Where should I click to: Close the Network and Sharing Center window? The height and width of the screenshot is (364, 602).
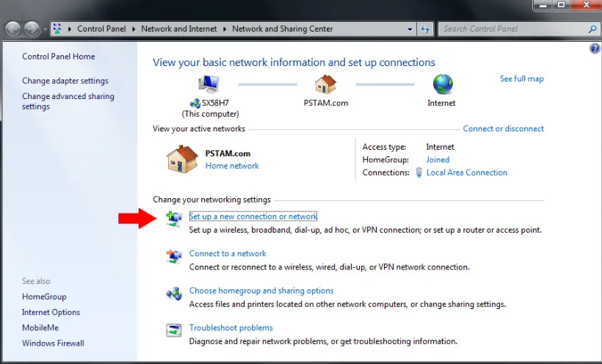587,5
